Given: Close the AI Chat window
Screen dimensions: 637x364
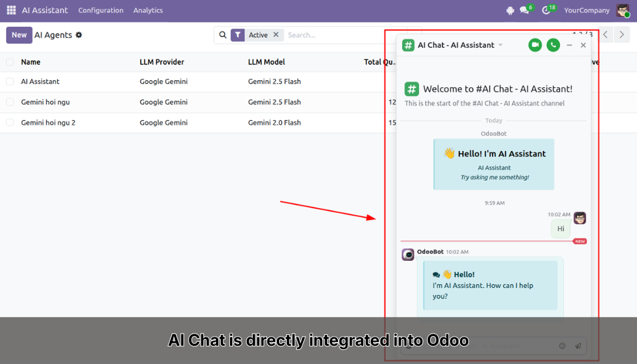Looking at the screenshot, I should click(583, 45).
